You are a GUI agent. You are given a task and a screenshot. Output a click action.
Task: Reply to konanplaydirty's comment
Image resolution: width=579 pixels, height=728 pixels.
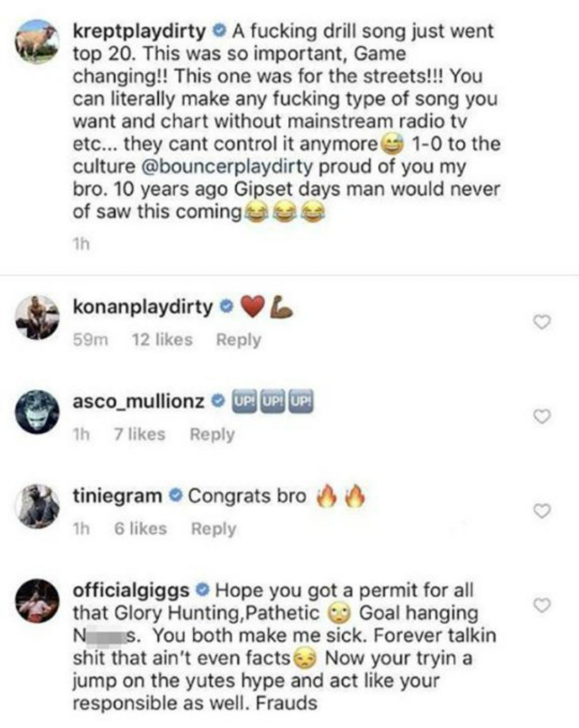pos(239,340)
